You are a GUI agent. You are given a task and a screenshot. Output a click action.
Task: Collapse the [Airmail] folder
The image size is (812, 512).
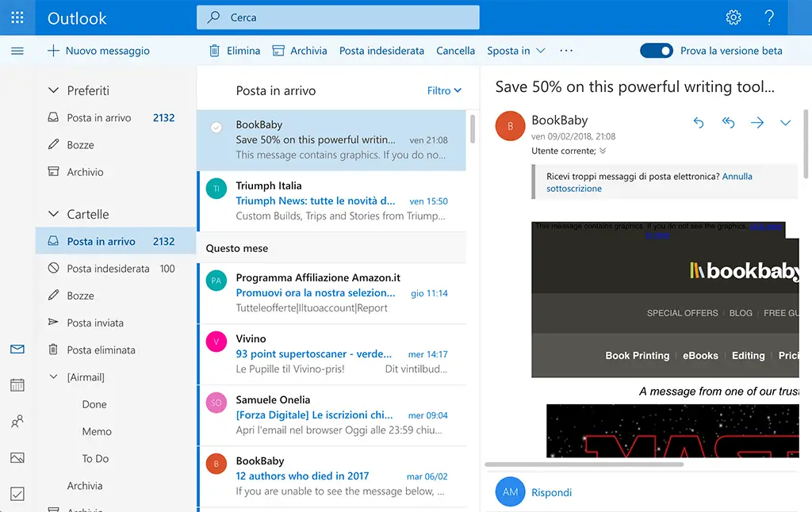point(53,377)
